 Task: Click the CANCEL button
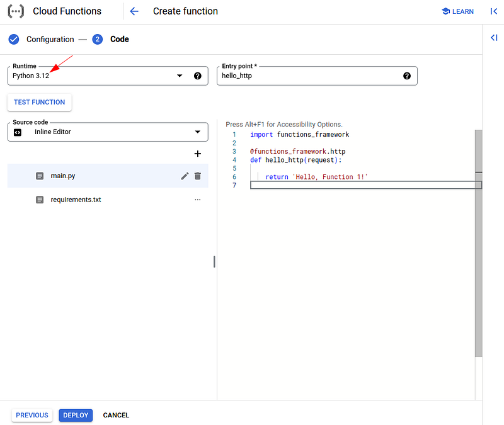click(x=116, y=415)
